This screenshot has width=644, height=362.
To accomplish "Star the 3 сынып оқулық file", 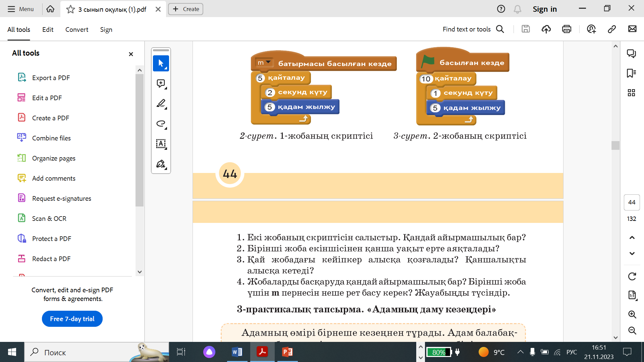I will click(x=70, y=9).
